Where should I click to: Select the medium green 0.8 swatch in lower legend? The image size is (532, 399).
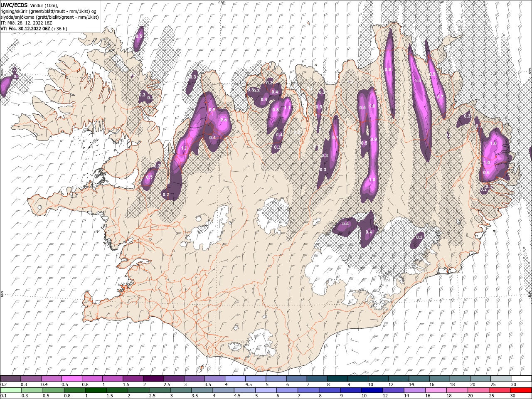(74, 390)
